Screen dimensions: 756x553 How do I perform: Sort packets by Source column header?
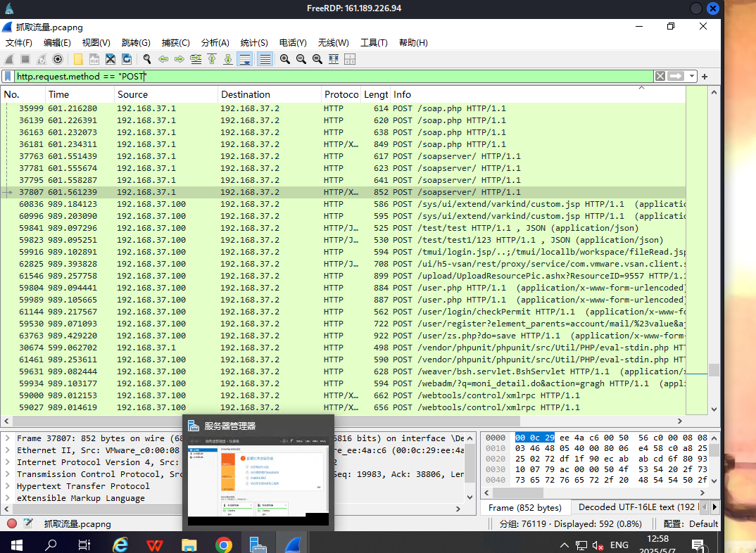166,94
